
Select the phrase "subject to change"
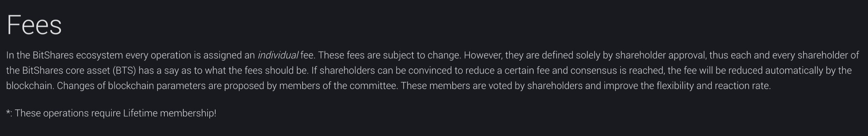point(420,55)
